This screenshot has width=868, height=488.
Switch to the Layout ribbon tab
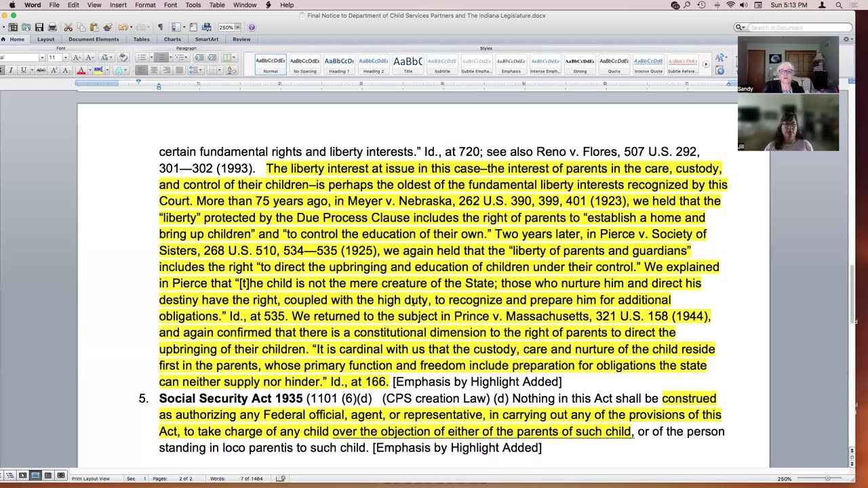[45, 39]
